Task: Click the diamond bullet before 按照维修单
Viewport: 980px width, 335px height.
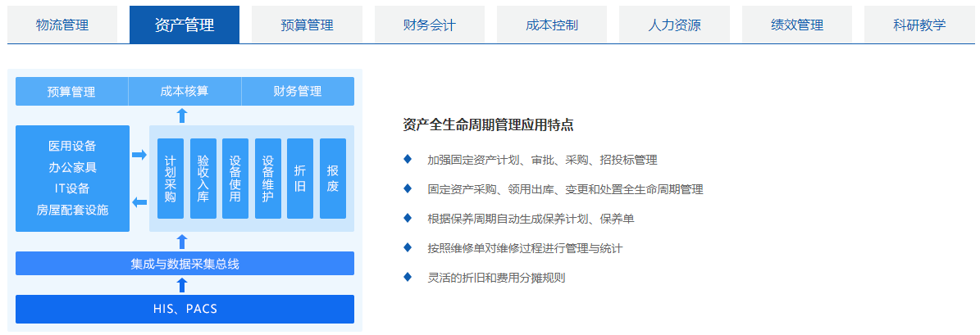Action: 408,247
